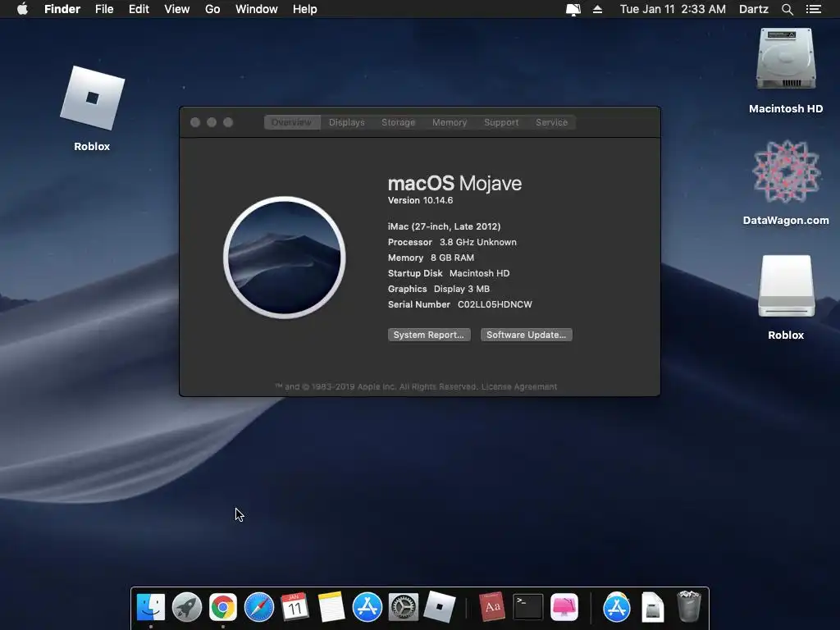840x630 pixels.
Task: Open Dictionary app in the dock
Action: [x=492, y=608]
